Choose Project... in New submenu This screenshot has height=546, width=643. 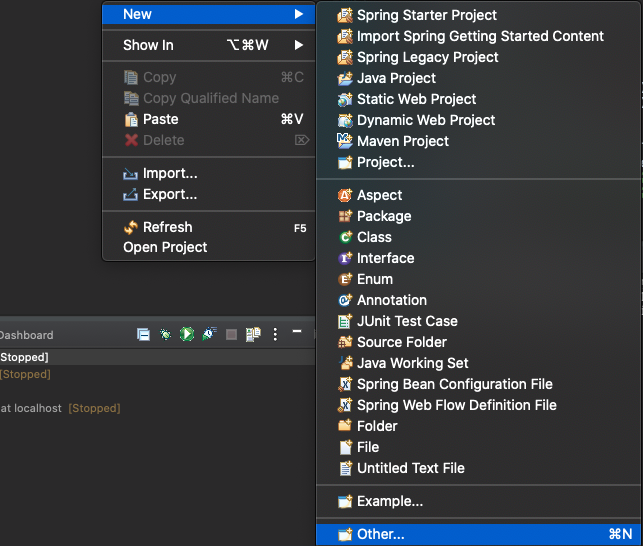click(479, 162)
